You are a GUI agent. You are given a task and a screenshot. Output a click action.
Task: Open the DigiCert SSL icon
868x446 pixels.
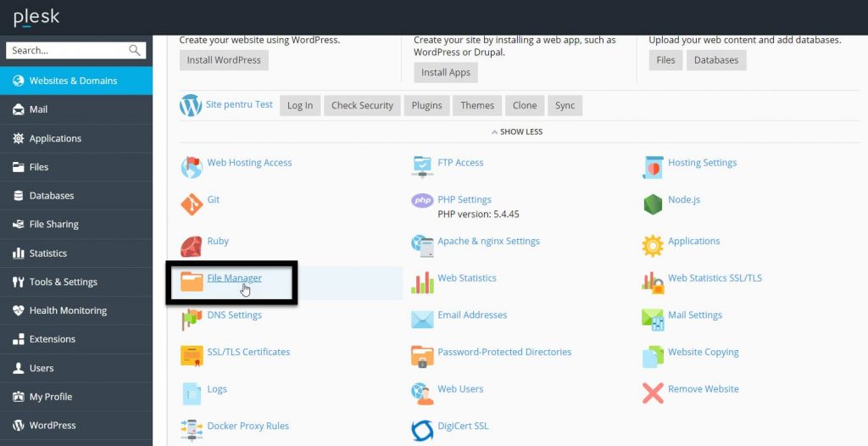click(x=422, y=430)
